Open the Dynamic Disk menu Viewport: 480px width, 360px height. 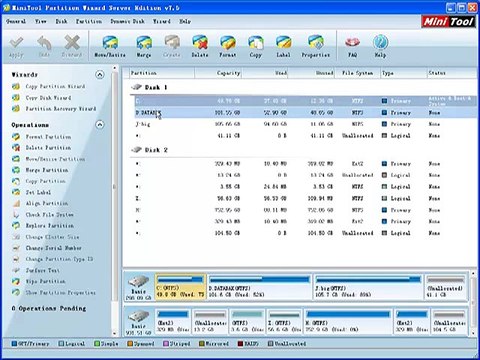click(128, 21)
